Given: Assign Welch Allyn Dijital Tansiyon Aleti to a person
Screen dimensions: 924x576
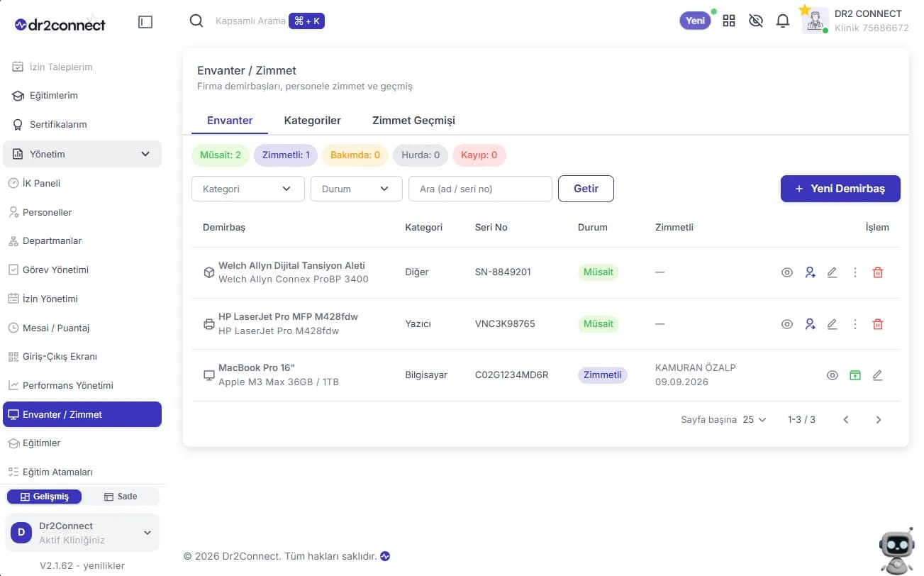Looking at the screenshot, I should point(810,272).
